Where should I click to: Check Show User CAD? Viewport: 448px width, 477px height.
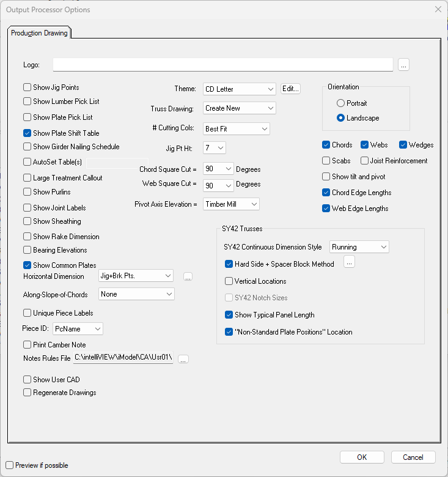[x=27, y=380]
